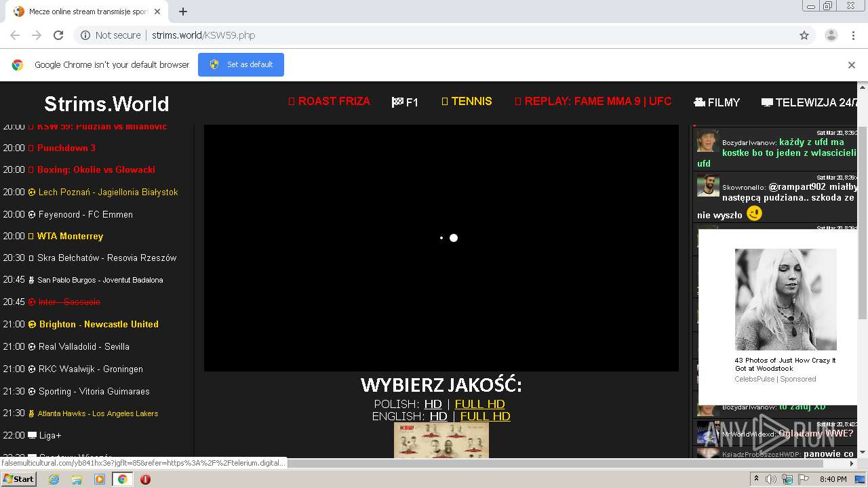
Task: Click soccer ball icon beside Real Valladolid
Action: pyautogui.click(x=31, y=346)
